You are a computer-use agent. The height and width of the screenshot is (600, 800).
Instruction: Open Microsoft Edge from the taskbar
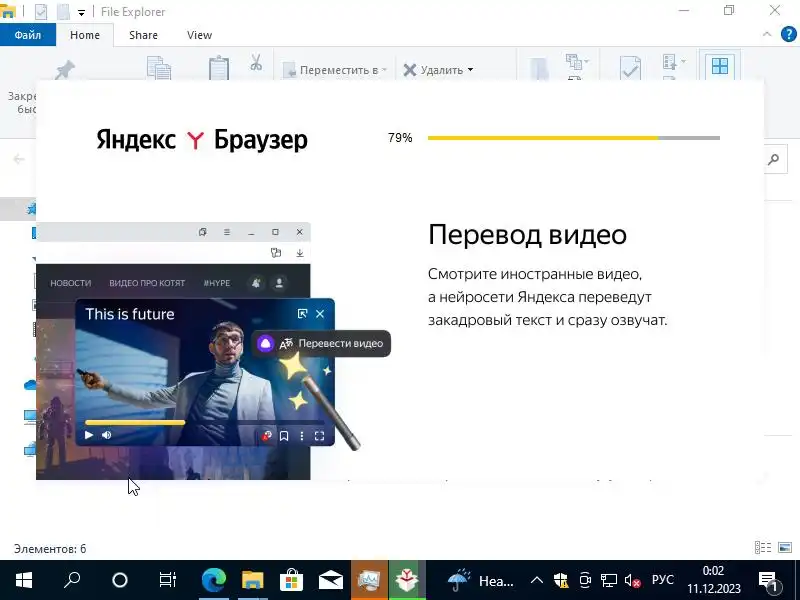point(214,580)
